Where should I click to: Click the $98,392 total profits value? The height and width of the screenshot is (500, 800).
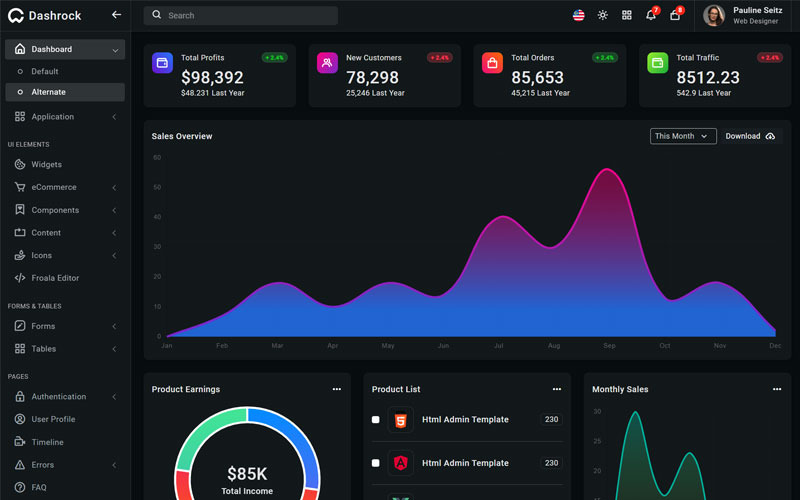pyautogui.click(x=212, y=78)
